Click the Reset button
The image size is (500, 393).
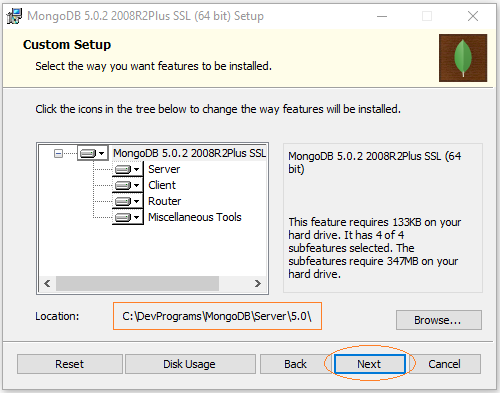(x=70, y=364)
